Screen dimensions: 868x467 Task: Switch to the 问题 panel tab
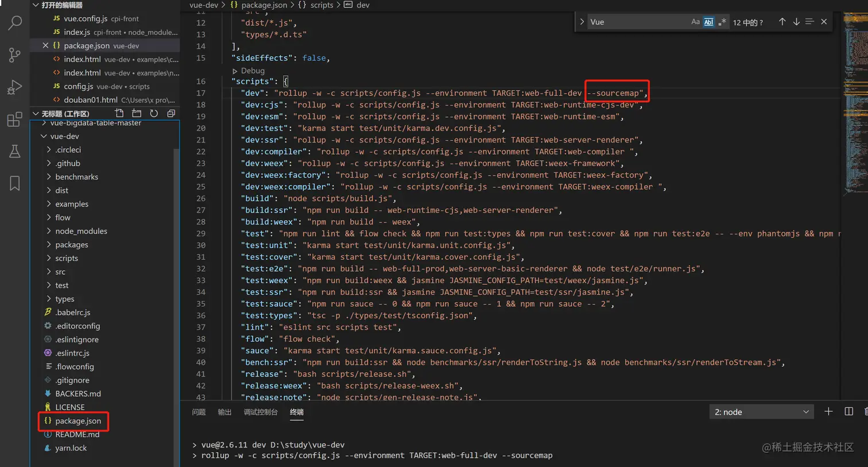click(199, 412)
